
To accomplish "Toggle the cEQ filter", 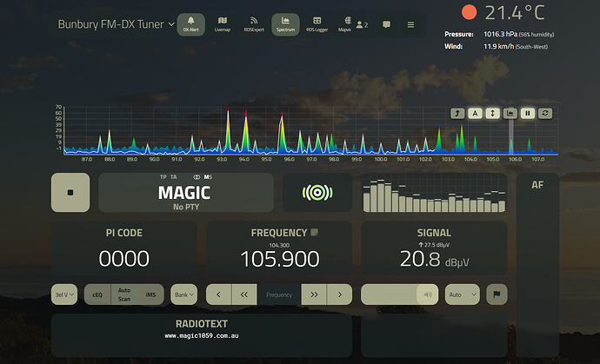I will tap(97, 295).
